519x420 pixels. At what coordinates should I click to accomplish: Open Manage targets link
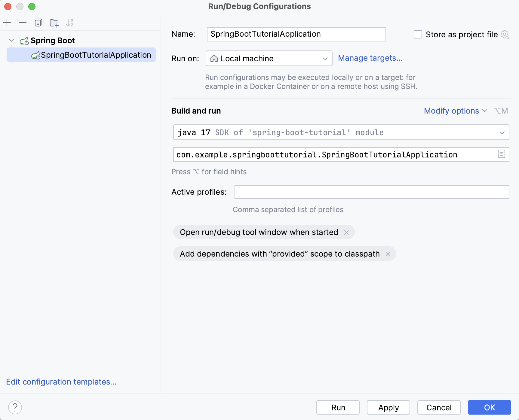click(x=370, y=58)
